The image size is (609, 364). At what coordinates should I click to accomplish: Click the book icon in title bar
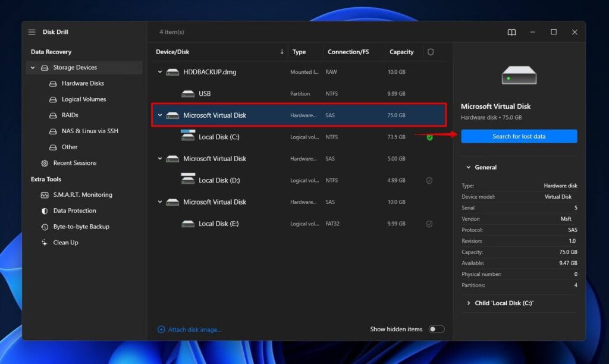point(511,32)
